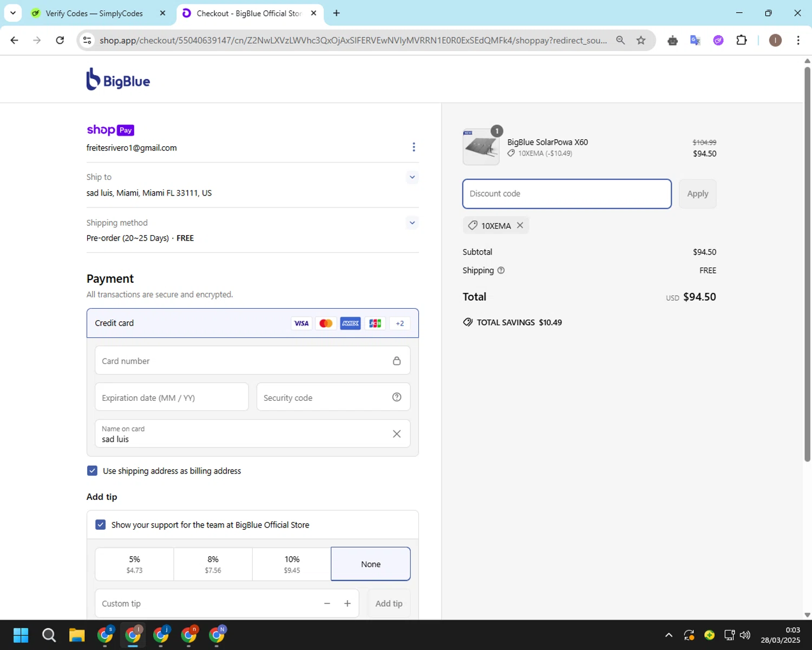Show the +2 additional card types
The height and width of the screenshot is (650, 812).
(400, 323)
